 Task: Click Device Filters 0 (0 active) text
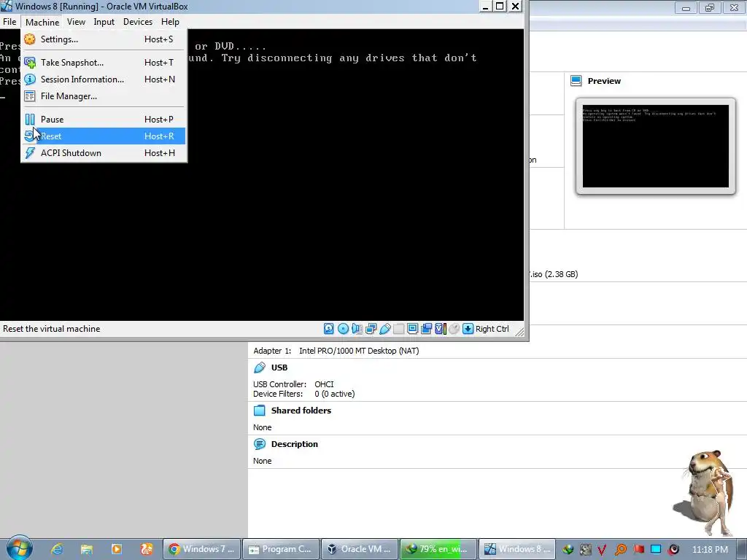click(x=304, y=394)
